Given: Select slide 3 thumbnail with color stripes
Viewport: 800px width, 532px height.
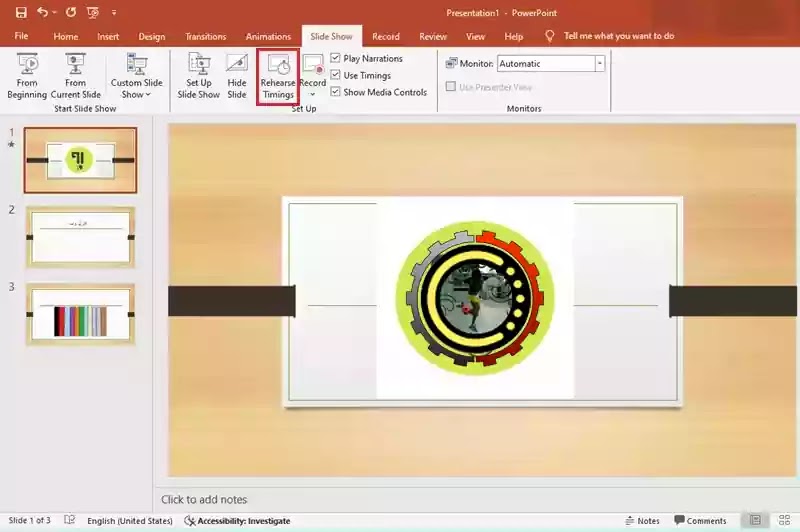Looking at the screenshot, I should click(x=81, y=314).
